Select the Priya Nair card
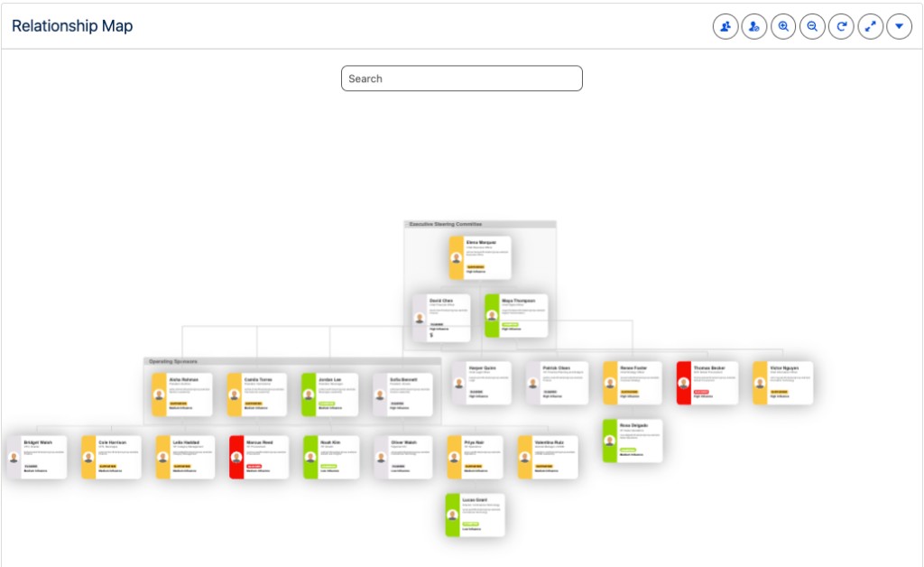 (475, 458)
